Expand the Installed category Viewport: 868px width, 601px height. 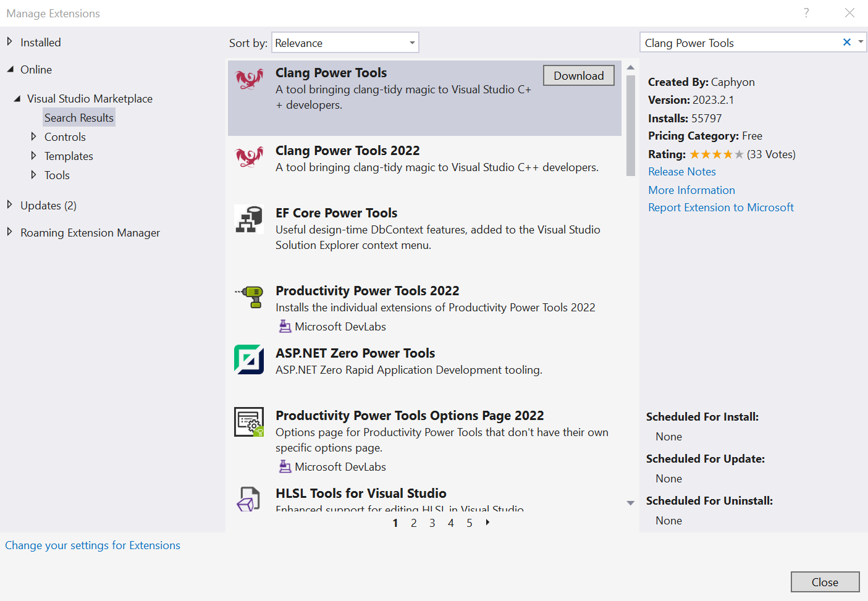(9, 41)
